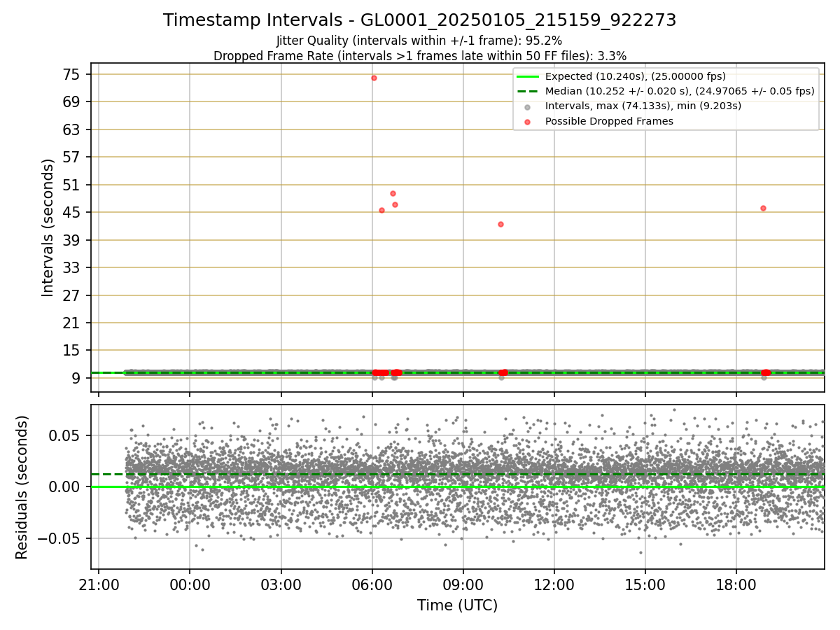Screen dimensions: 840x630
Task: Click the highest red dropped-frame point near 74 seconds
Action: pyautogui.click(x=374, y=78)
